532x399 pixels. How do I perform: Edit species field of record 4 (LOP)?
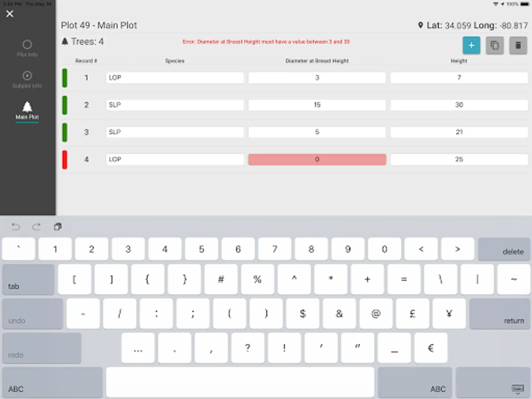pyautogui.click(x=175, y=160)
